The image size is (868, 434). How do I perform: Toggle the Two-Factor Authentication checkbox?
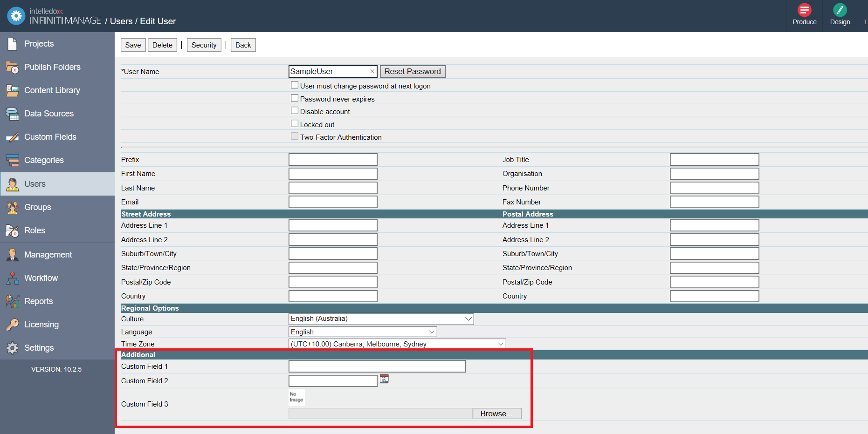click(x=295, y=136)
